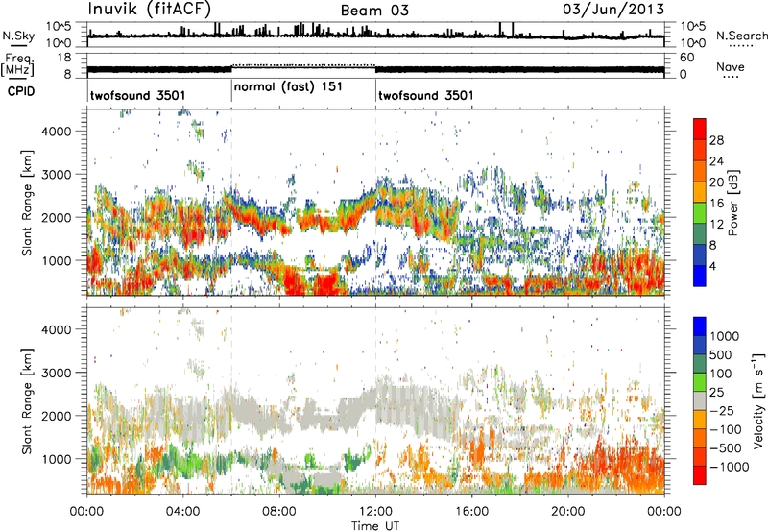Click the 'Velocity [m s-1]' colorbar title
768x532 pixels.
click(759, 400)
